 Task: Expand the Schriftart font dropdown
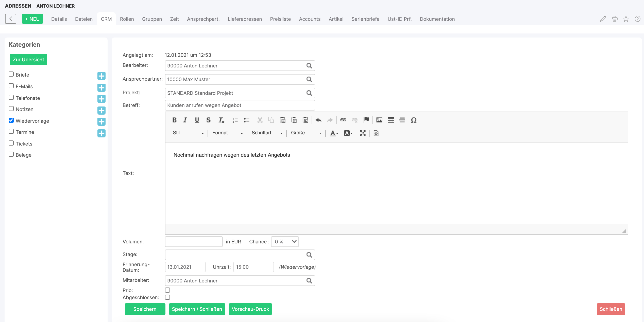(x=267, y=133)
